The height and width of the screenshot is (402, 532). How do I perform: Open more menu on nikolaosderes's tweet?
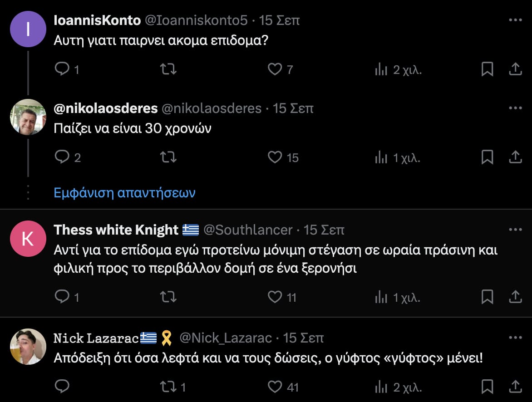[x=515, y=108]
